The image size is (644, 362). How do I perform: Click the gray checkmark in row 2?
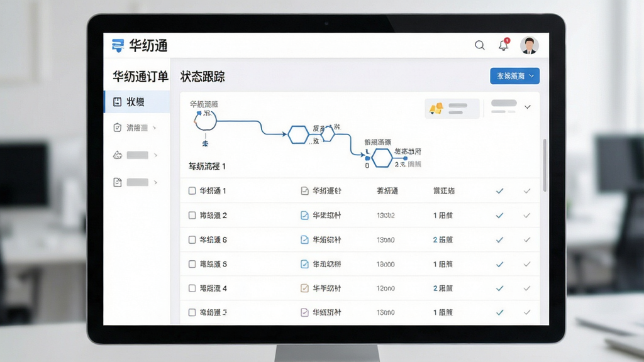(x=527, y=216)
